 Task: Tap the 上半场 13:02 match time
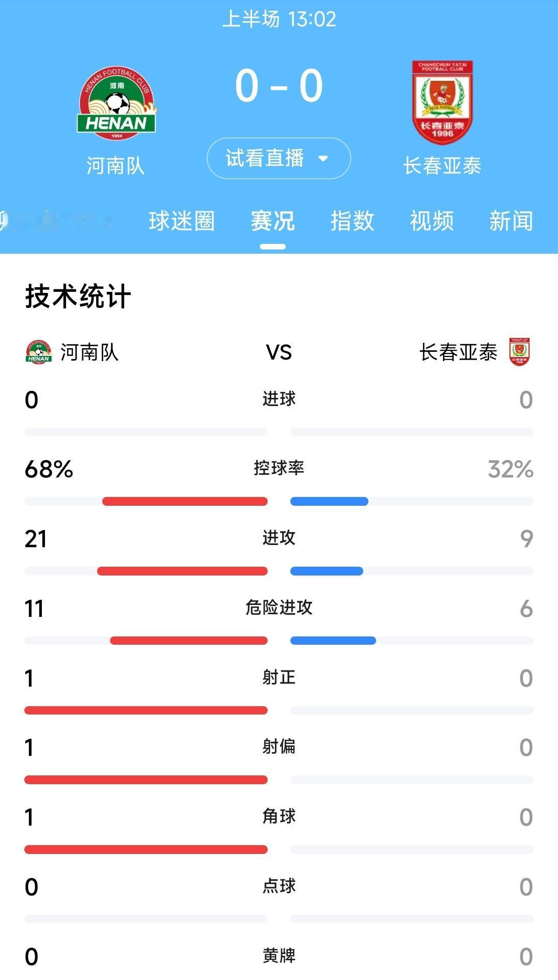(279, 19)
